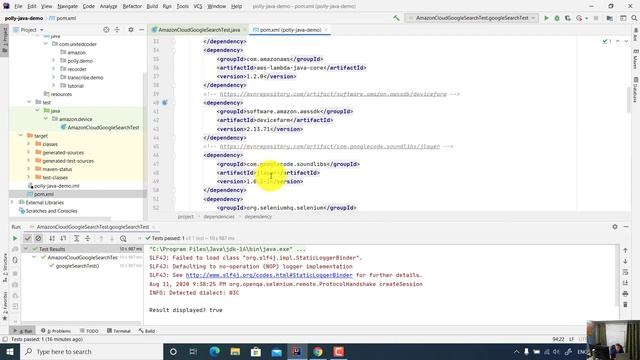This screenshot has width=640, height=360.
Task: Run configuration with green play button in toolbar
Action: (546, 18)
